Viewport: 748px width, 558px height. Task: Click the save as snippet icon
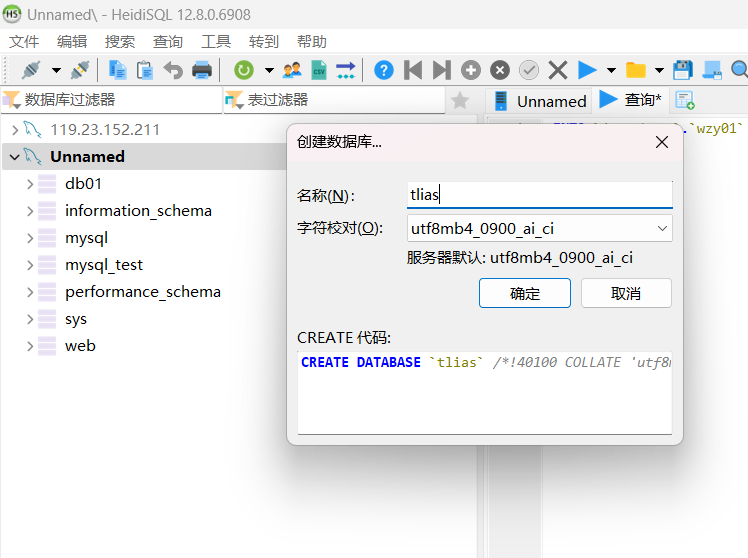[x=712, y=70]
